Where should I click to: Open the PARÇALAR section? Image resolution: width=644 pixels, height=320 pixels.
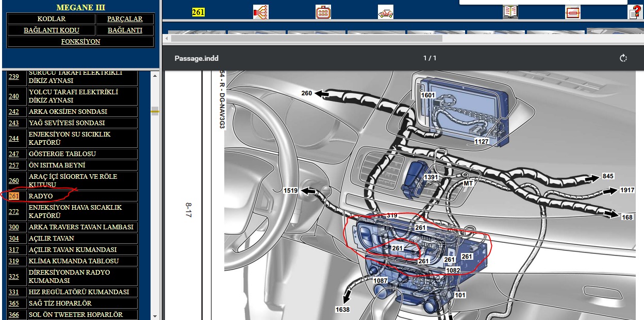(125, 19)
